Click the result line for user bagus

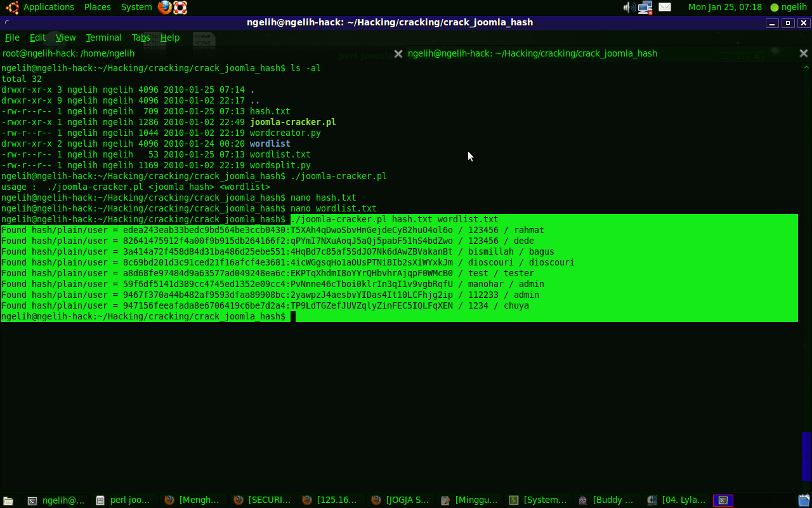coord(278,251)
